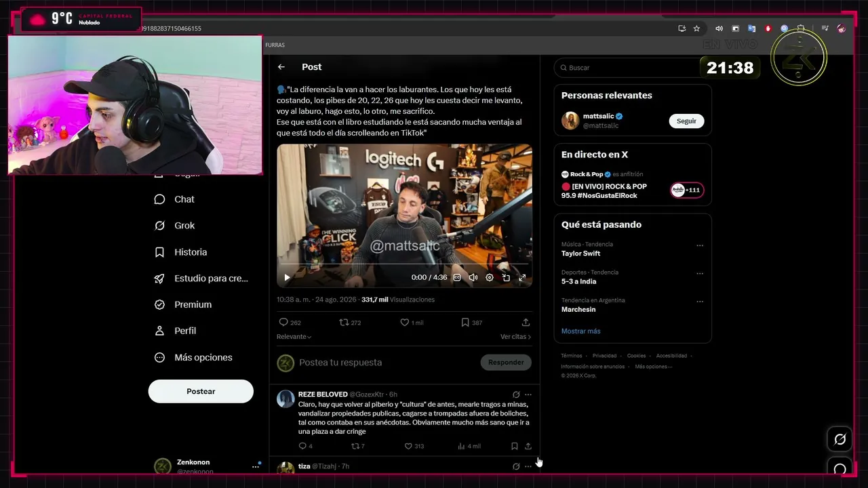The image size is (868, 488).
Task: Open Ver citas link
Action: [515, 337]
